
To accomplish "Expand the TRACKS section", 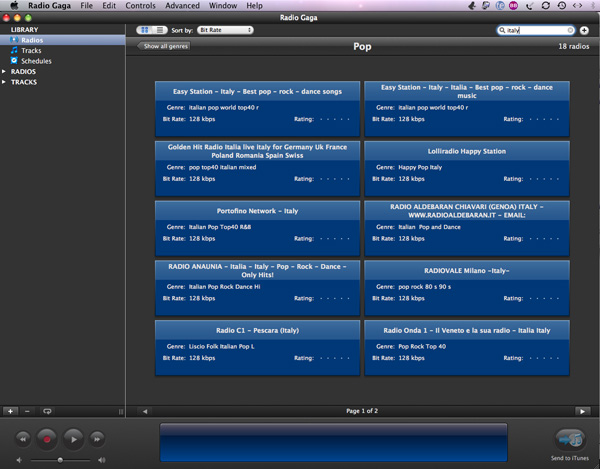I will (x=4, y=82).
